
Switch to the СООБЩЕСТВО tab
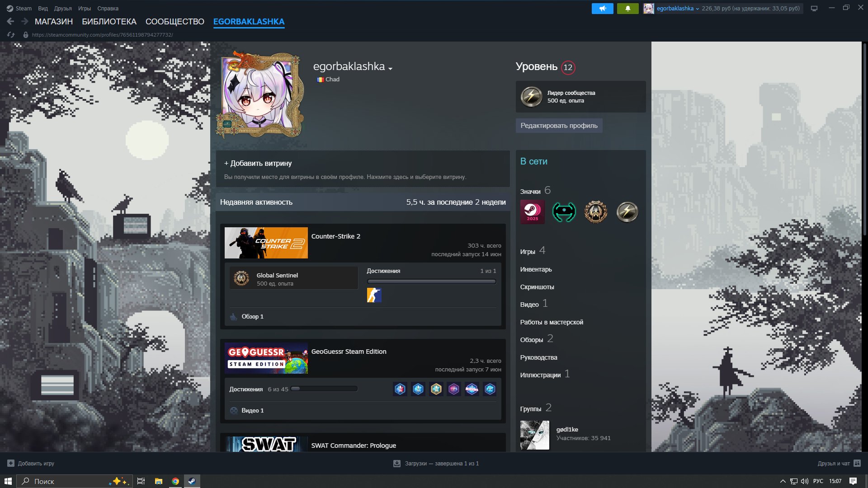(175, 21)
